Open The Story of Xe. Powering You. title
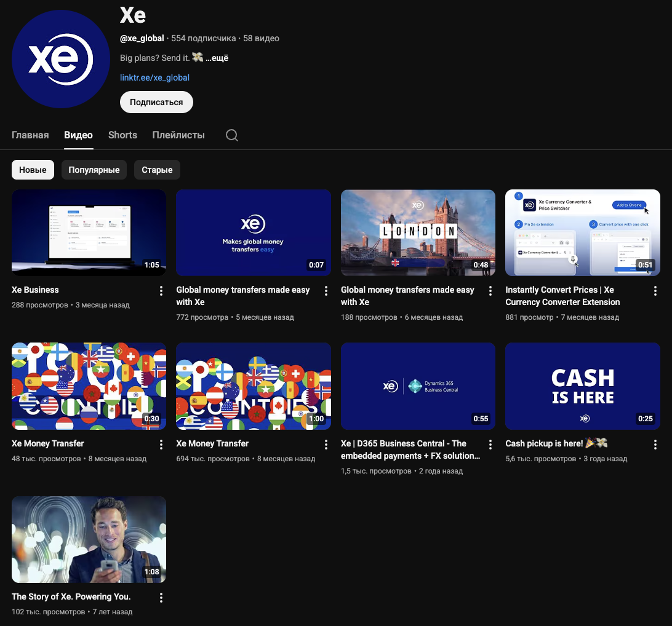Screen dimensions: 672x626 (x=71, y=596)
